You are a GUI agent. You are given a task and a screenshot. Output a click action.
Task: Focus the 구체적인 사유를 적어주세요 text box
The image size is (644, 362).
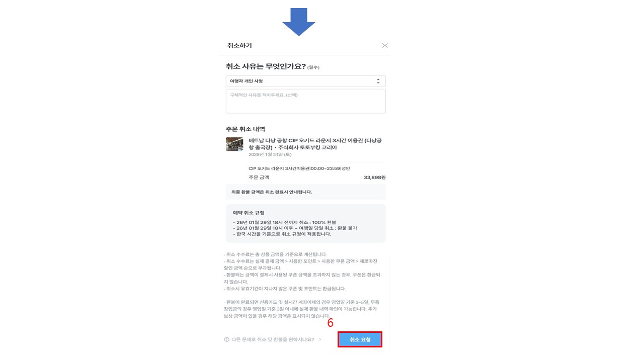(305, 101)
